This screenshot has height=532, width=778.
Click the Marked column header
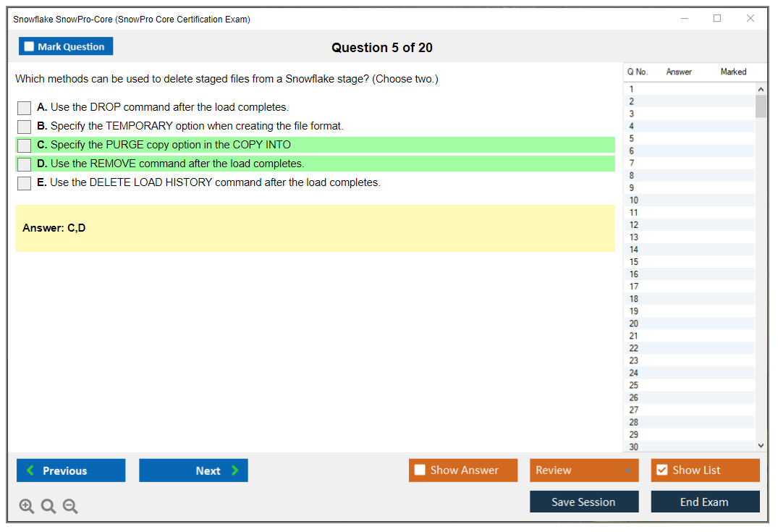pyautogui.click(x=733, y=72)
